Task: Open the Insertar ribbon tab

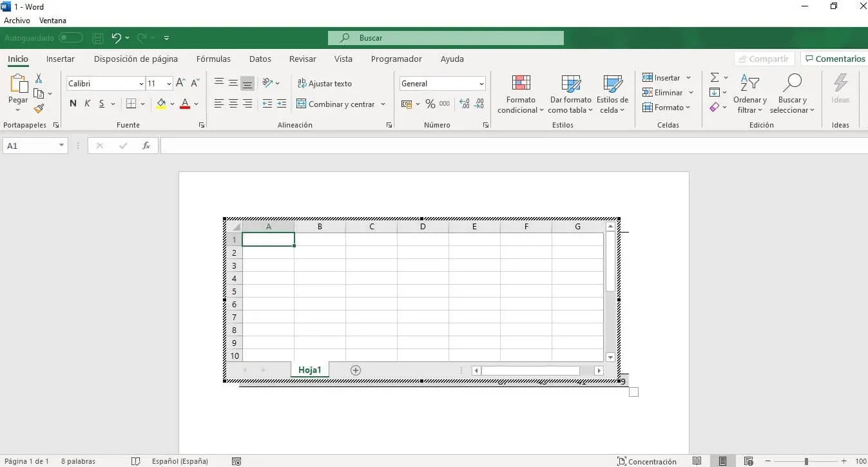Action: pos(61,59)
